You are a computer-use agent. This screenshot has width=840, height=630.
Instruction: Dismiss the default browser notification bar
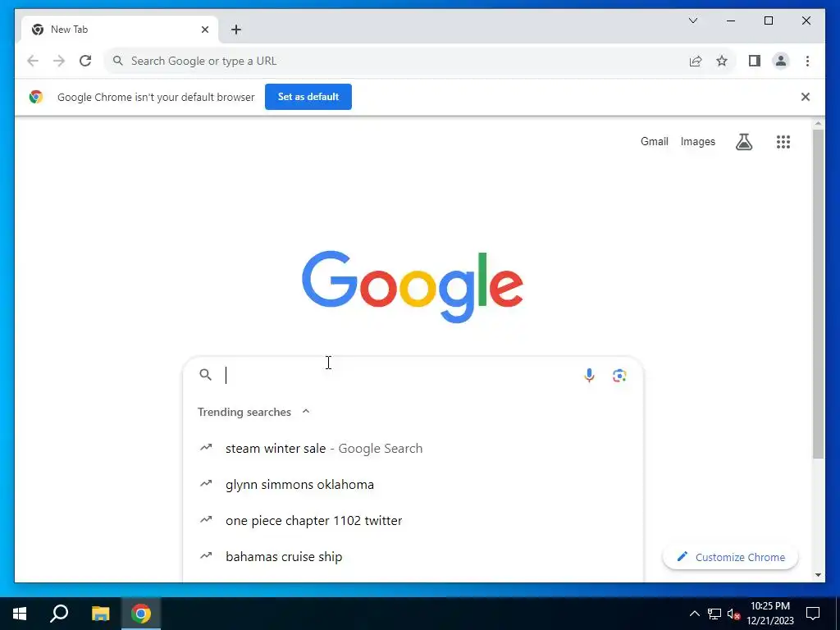[x=806, y=97]
